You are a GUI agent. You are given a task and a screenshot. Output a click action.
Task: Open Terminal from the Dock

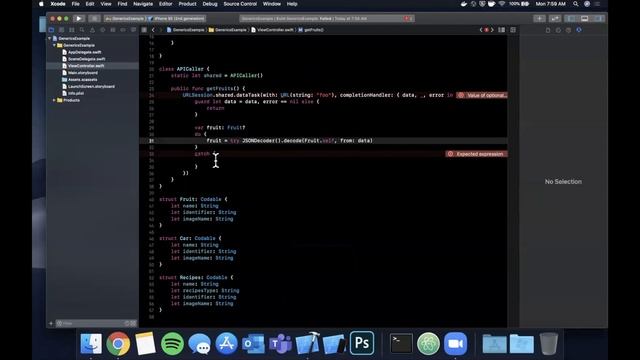401,343
